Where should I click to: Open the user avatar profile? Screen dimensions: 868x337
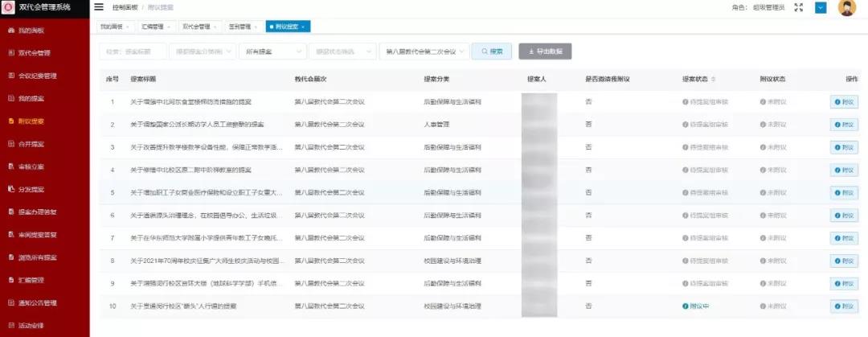tap(846, 8)
